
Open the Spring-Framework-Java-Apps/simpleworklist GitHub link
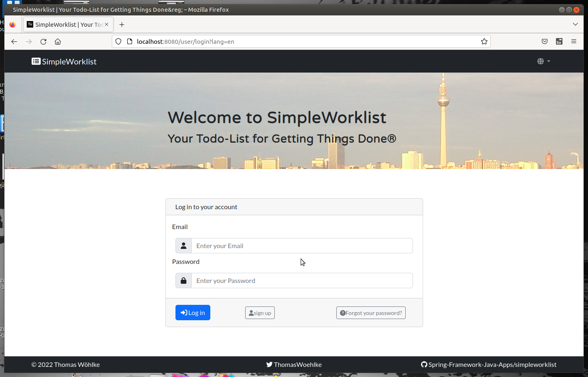click(489, 364)
